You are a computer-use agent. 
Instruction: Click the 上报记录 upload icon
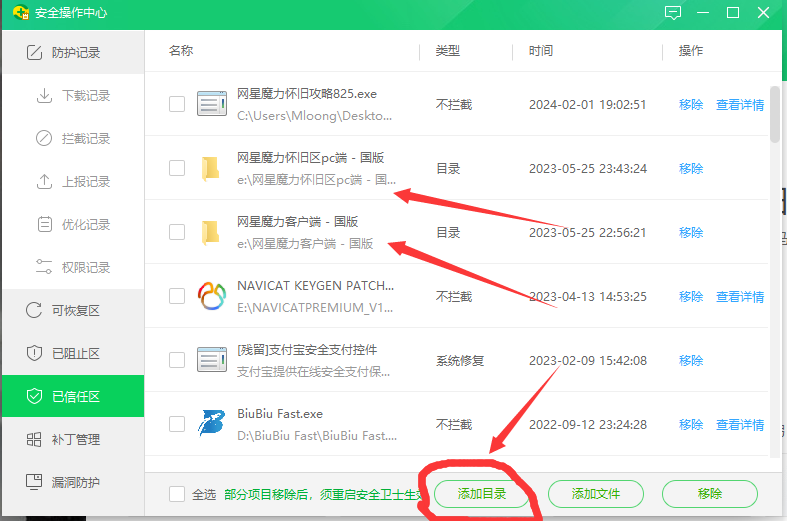pos(44,181)
